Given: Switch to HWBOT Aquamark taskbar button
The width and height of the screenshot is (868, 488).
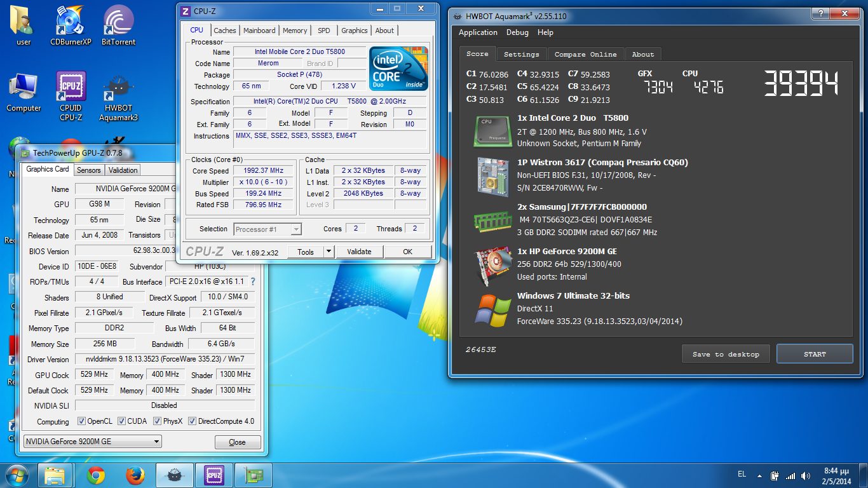Looking at the screenshot, I should click(174, 475).
